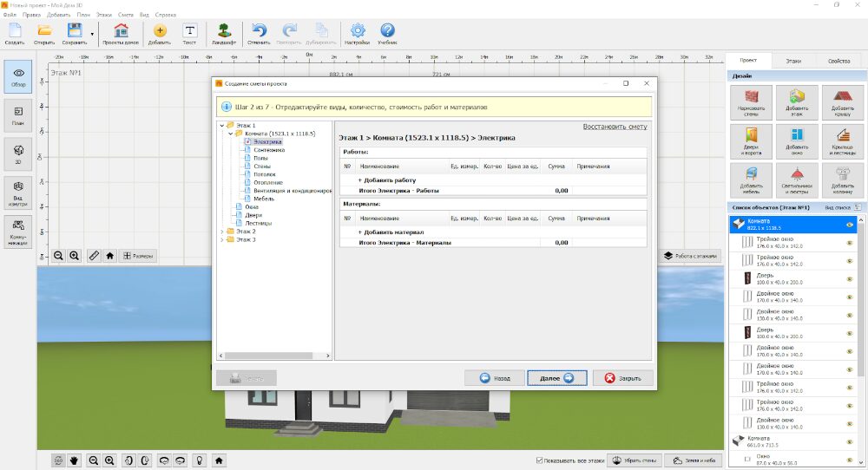
Task: Switch to 3D view in left sidebar
Action: coord(18,153)
